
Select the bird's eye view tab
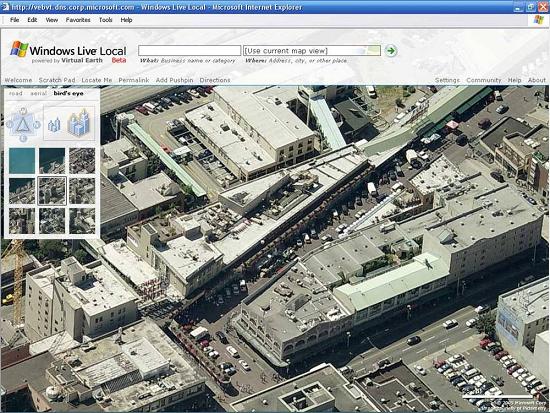[68, 93]
